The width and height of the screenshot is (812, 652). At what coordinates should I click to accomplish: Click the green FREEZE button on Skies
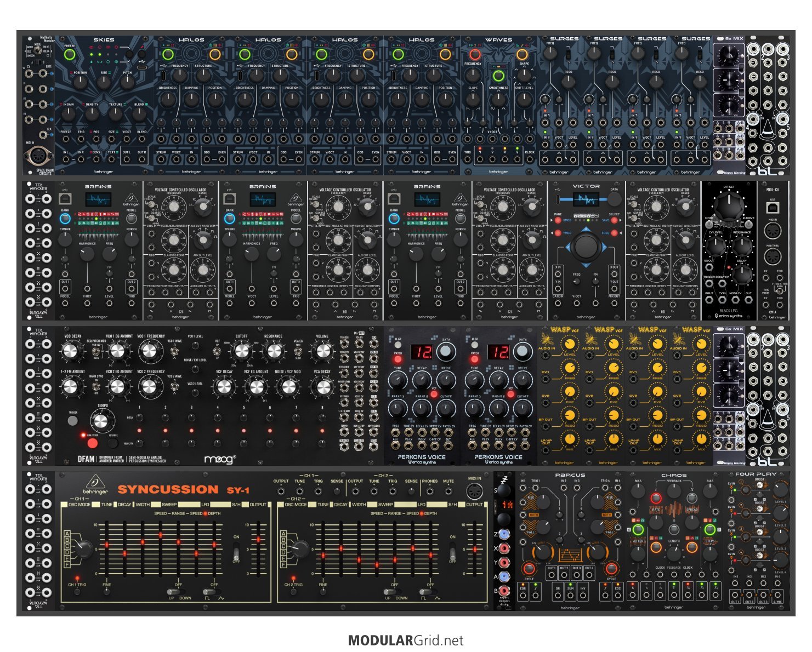(x=70, y=55)
